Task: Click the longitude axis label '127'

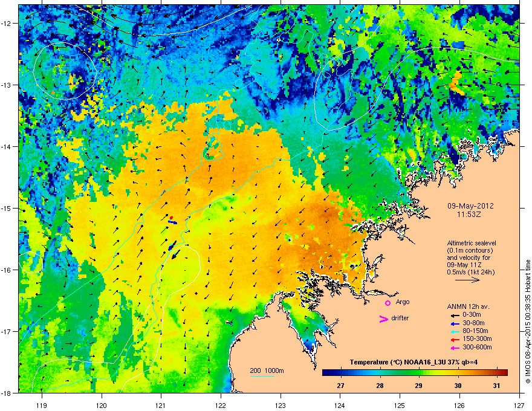Action: (x=519, y=405)
